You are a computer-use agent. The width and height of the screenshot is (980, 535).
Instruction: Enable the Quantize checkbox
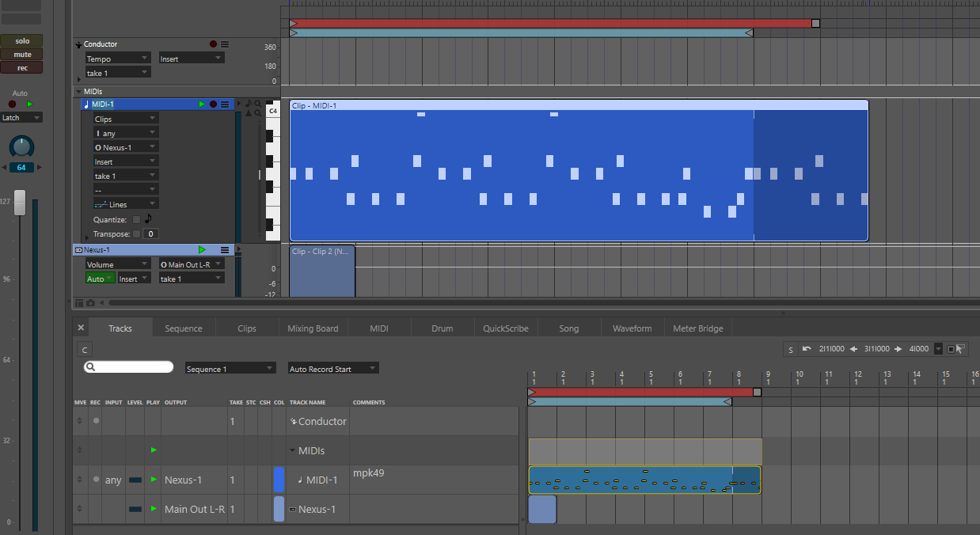[136, 220]
